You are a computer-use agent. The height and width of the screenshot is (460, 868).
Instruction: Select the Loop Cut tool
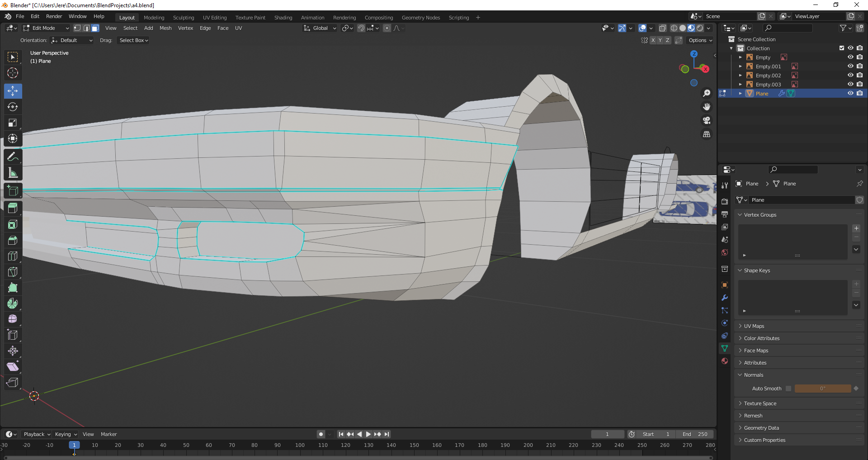click(13, 256)
